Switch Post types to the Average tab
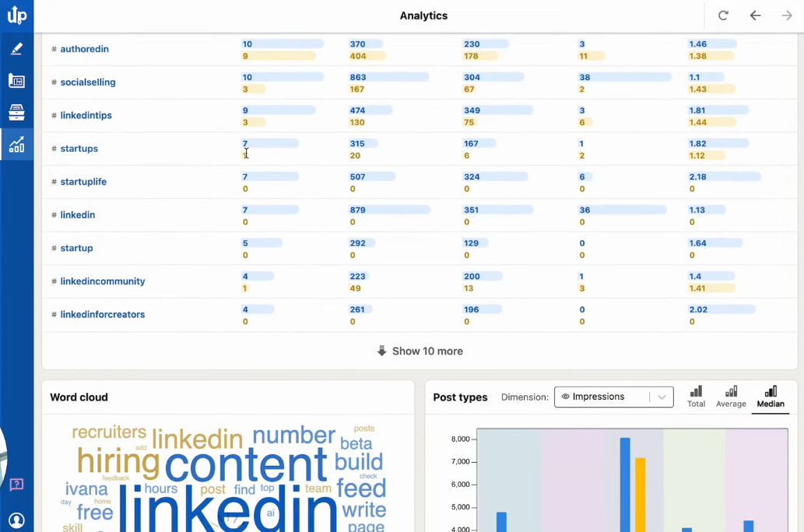The height and width of the screenshot is (532, 804). (731, 397)
